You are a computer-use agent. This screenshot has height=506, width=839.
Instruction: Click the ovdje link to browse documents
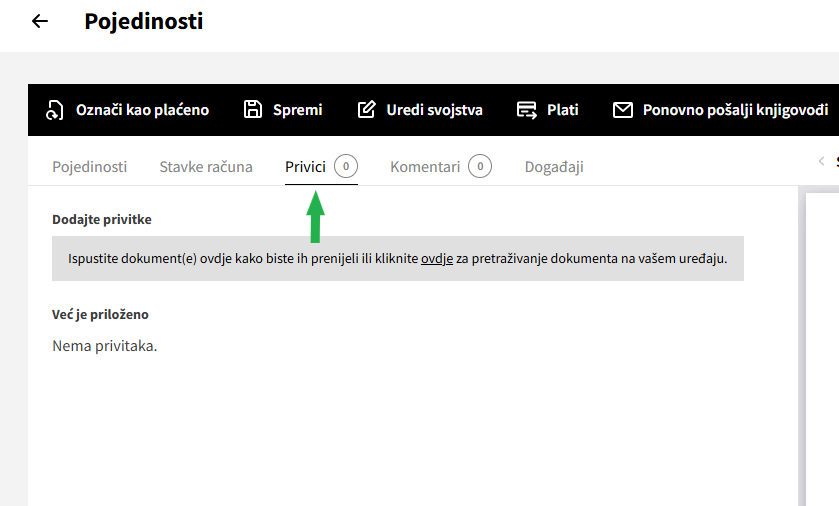point(437,259)
